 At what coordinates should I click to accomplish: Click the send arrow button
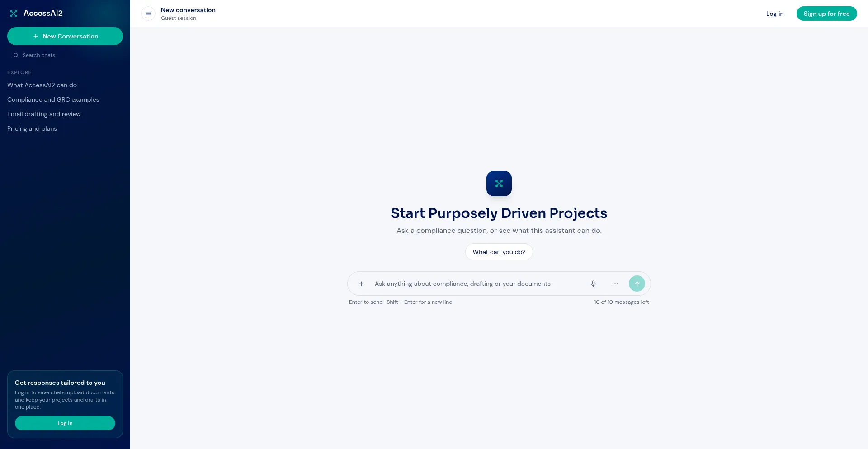(x=637, y=284)
